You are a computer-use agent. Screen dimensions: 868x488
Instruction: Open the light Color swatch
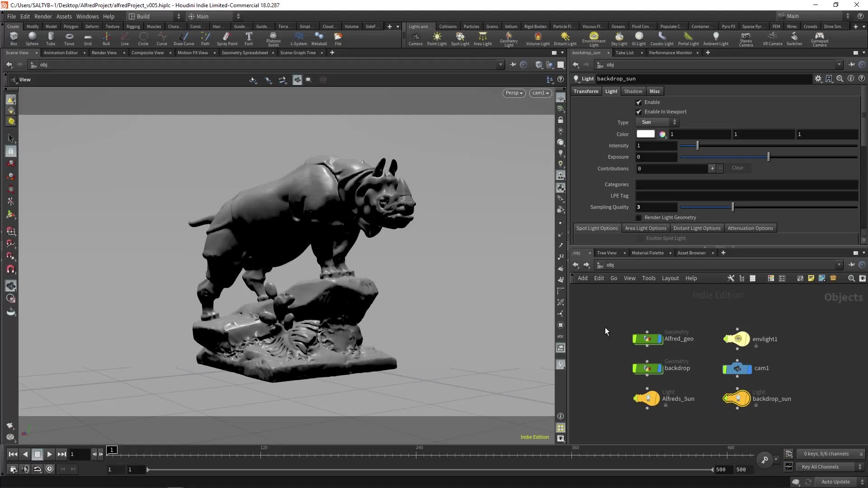coord(646,134)
